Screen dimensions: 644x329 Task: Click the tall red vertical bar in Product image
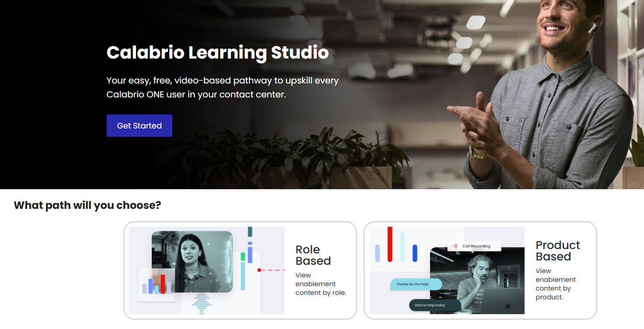pos(390,244)
